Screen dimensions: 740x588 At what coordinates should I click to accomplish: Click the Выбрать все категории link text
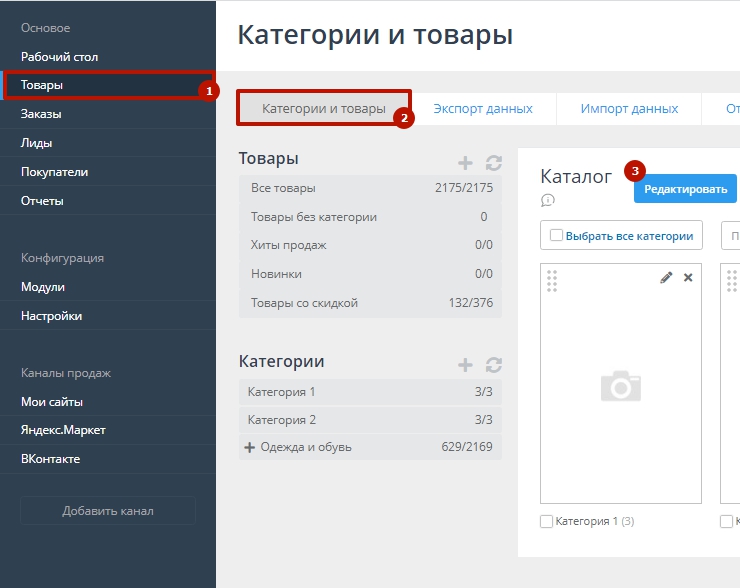[629, 236]
